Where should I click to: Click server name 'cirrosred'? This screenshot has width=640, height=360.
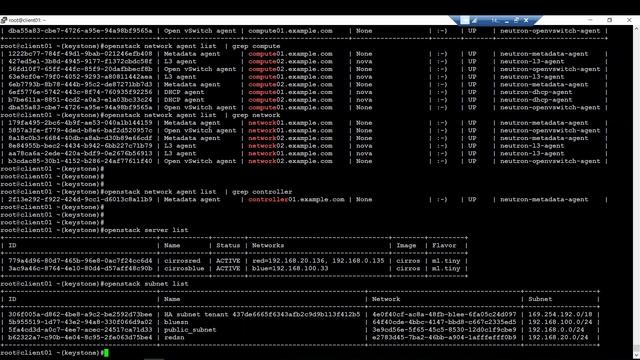coord(182,261)
